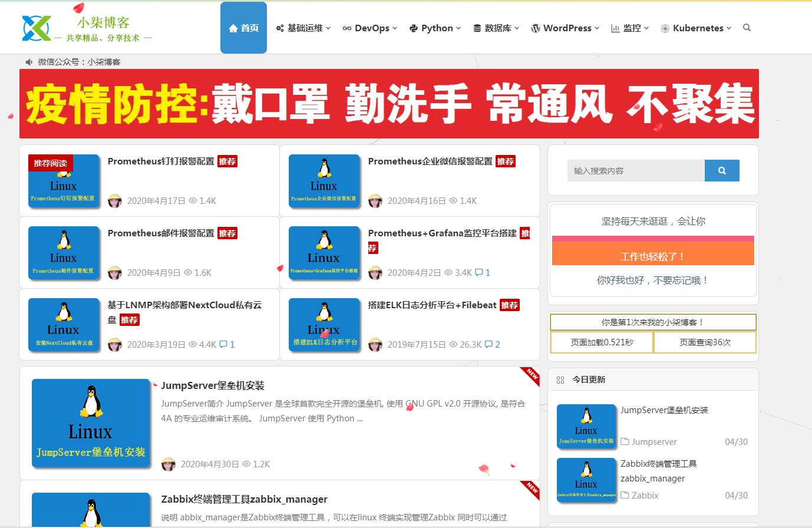Click the magnifier search icon in navbar

(747, 28)
